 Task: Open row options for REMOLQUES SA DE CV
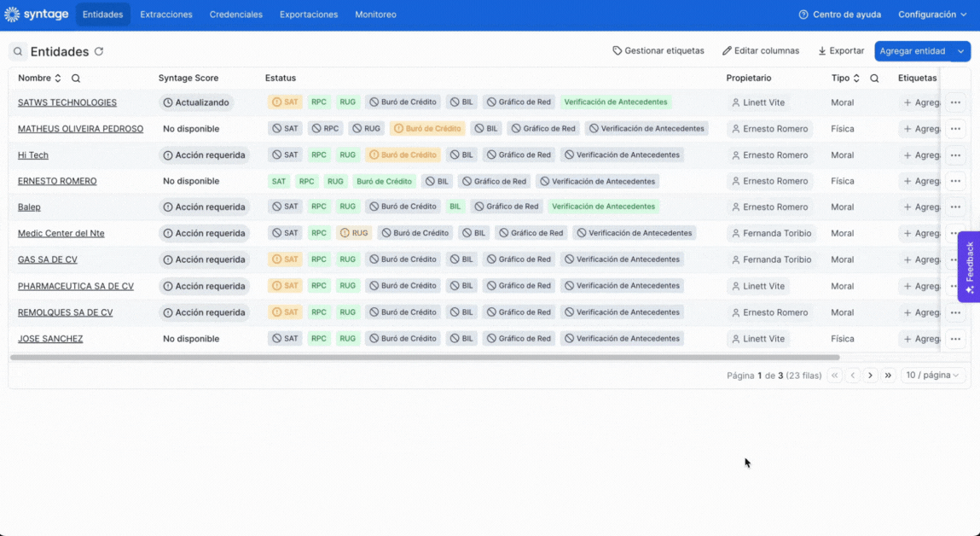955,312
